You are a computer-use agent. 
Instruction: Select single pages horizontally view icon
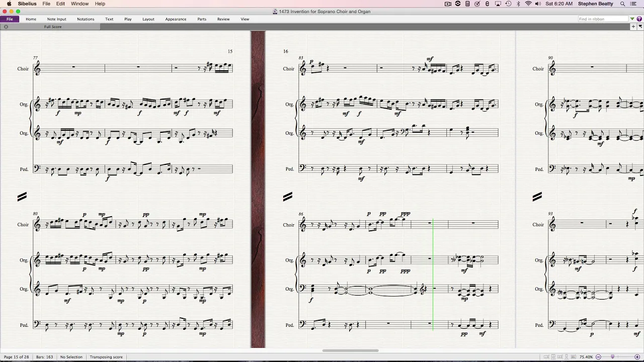tap(559, 357)
